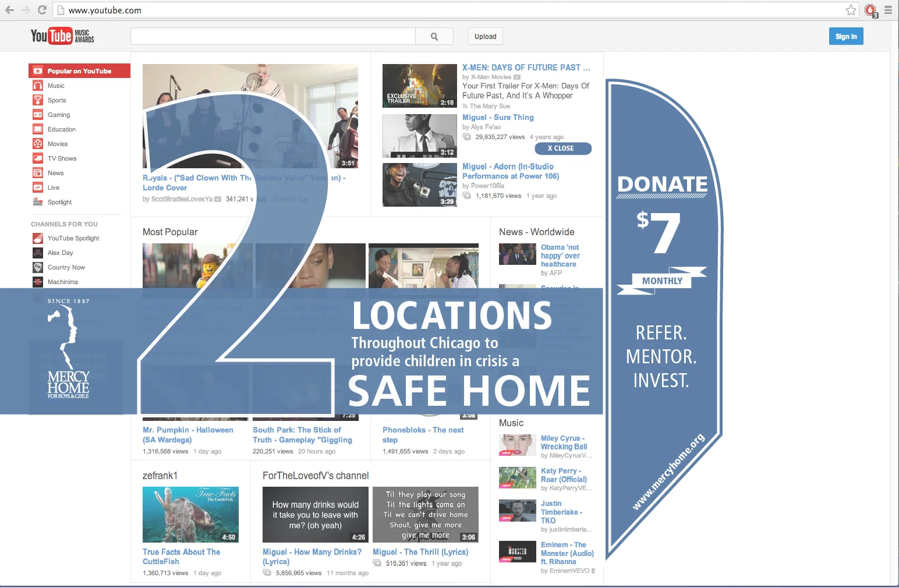899x588 pixels.
Task: Click the Mercy Home for Boys & Girls logo
Action: [x=69, y=349]
